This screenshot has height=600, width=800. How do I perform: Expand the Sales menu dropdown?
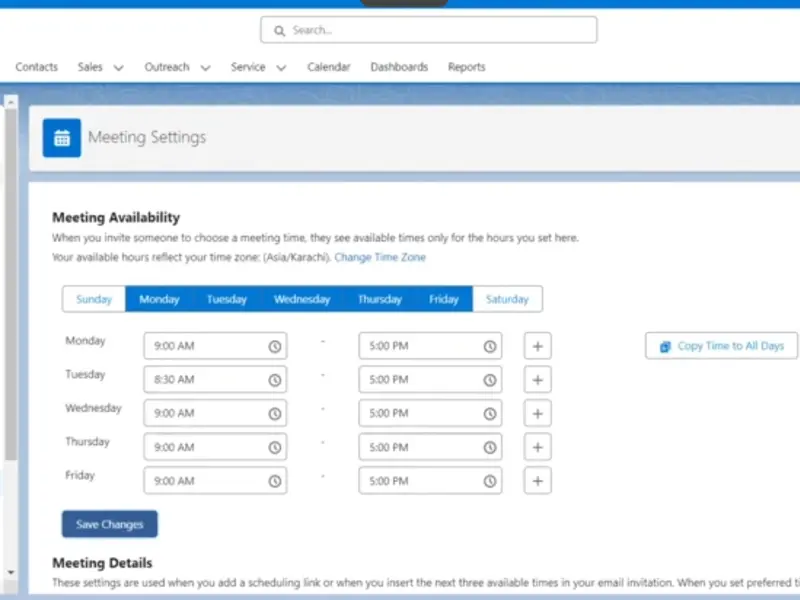[118, 68]
